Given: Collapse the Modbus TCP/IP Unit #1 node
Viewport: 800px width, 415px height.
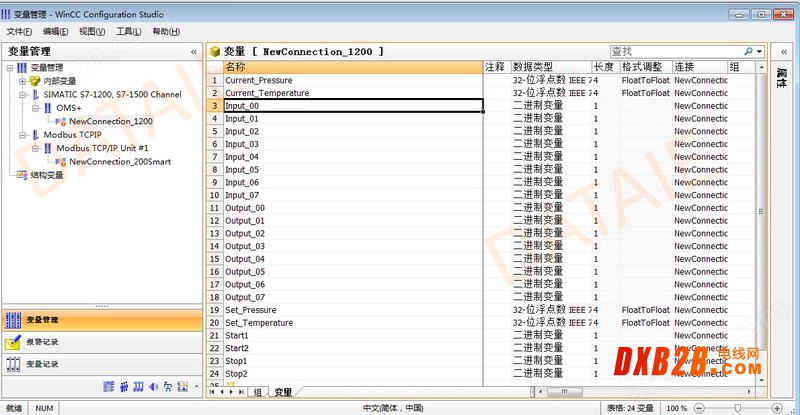Looking at the screenshot, I should pyautogui.click(x=35, y=148).
